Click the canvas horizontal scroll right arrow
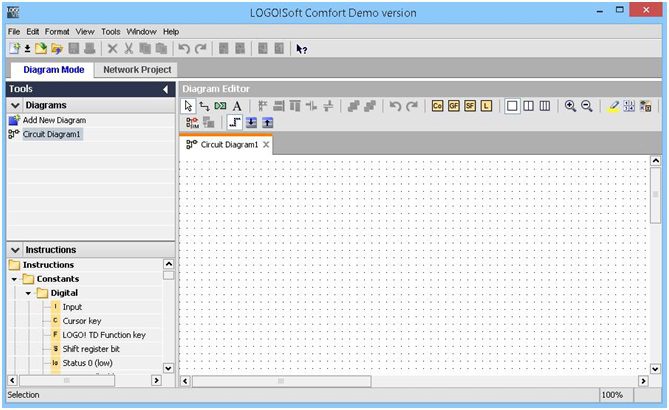Viewport: 669px width, 410px height. (x=643, y=381)
